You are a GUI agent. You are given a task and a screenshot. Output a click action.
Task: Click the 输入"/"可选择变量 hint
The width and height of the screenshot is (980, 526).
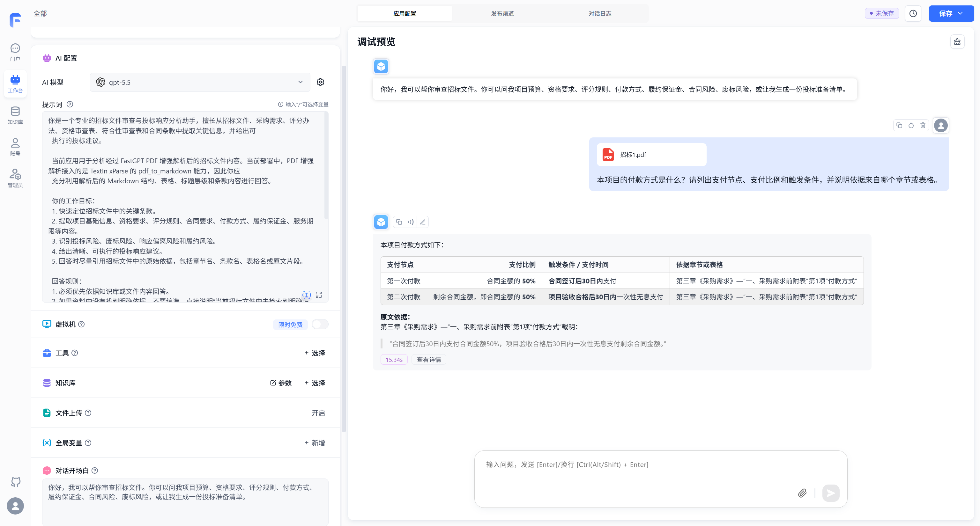(304, 105)
